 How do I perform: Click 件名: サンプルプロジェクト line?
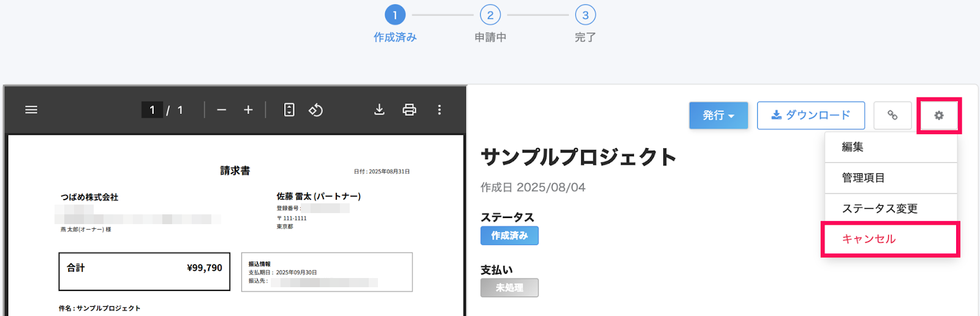[99, 308]
